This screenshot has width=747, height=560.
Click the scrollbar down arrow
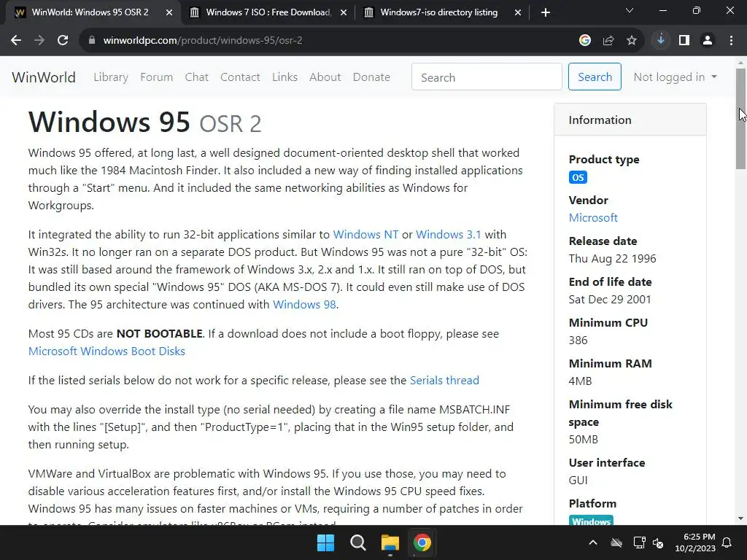click(740, 518)
